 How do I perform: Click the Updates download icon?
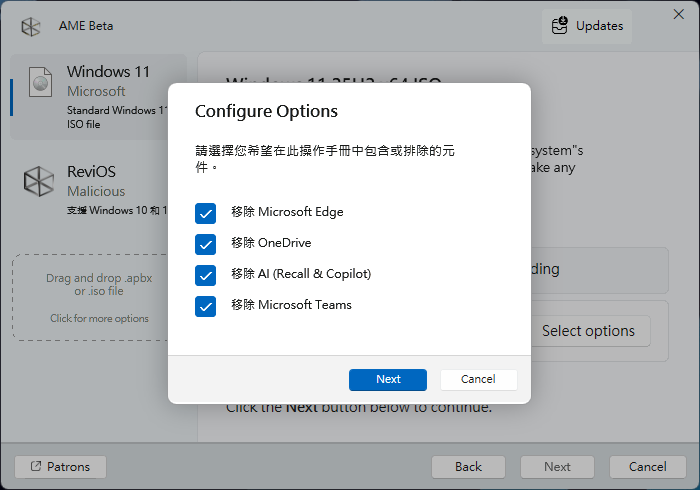(558, 26)
